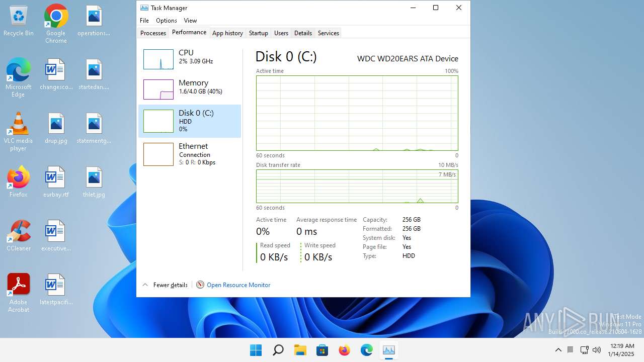This screenshot has width=644, height=362.
Task: Click the Windows Start button
Action: (x=256, y=350)
